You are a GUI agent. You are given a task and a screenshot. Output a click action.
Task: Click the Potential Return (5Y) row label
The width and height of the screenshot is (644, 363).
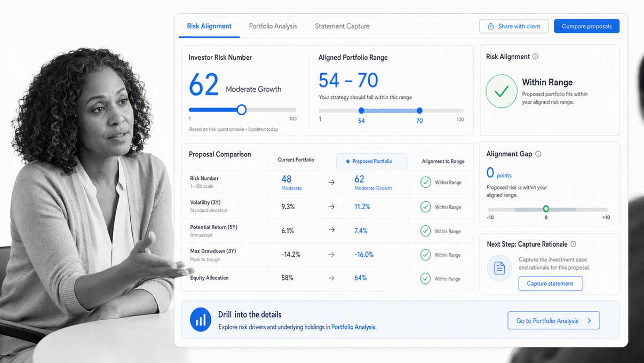pyautogui.click(x=213, y=227)
